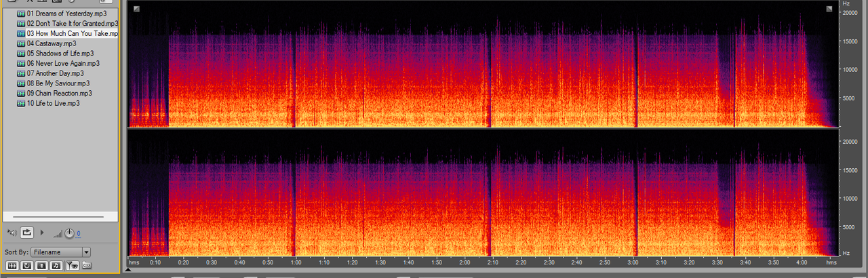Adjust the preview volume knob
The image size is (868, 278).
[x=68, y=233]
